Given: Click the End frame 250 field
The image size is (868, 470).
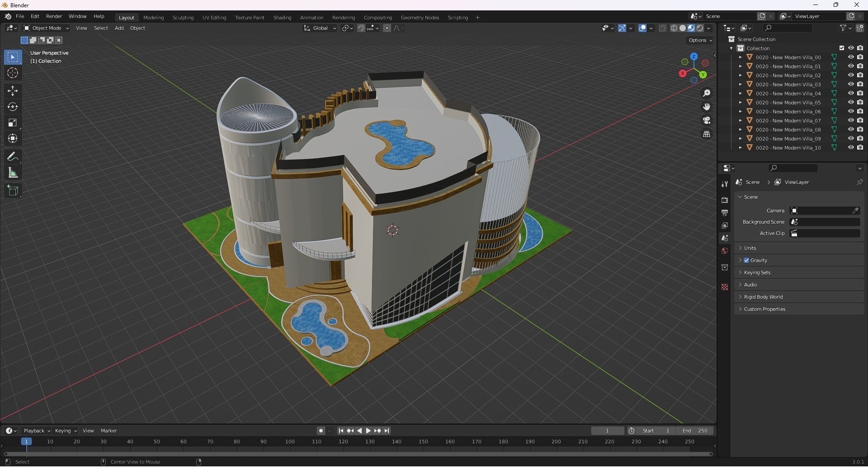Looking at the screenshot, I should 695,431.
